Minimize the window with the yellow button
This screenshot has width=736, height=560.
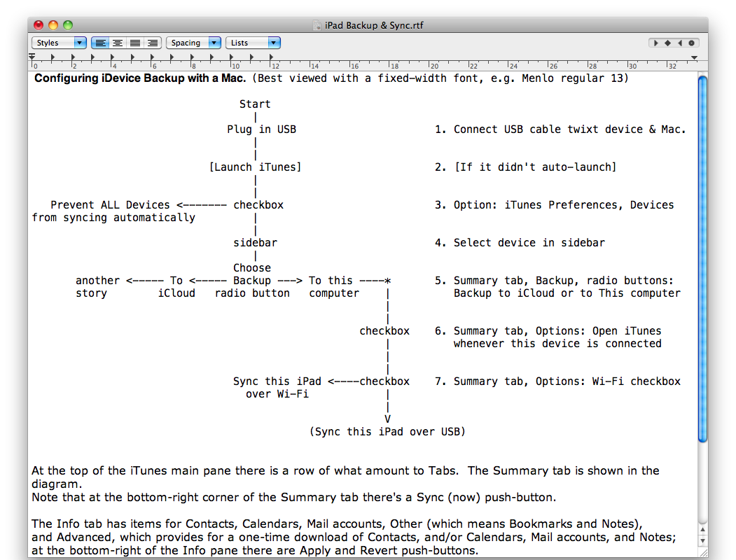pos(53,25)
